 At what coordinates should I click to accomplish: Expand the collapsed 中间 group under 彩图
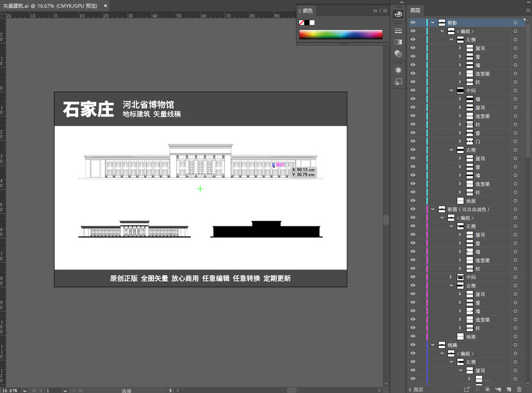point(451,277)
